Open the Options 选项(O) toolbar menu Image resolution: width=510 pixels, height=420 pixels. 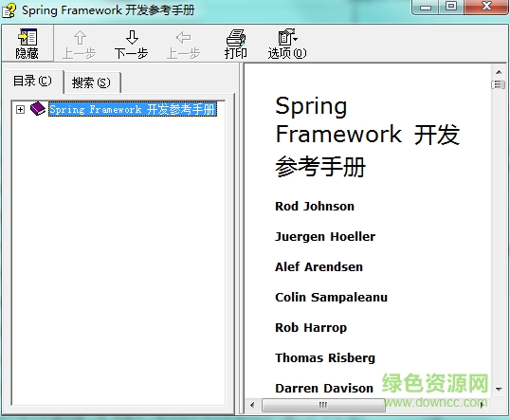tap(287, 45)
